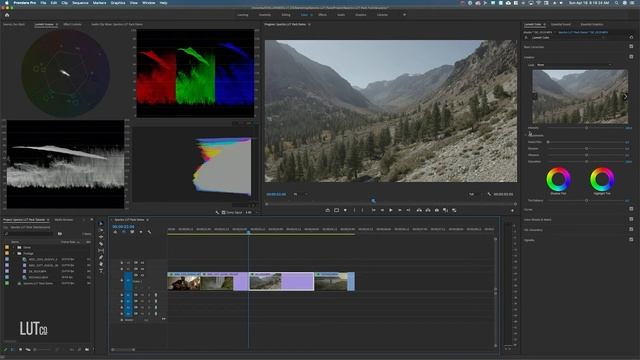Open the Apple menu
640x360 pixels.
coord(7,3)
